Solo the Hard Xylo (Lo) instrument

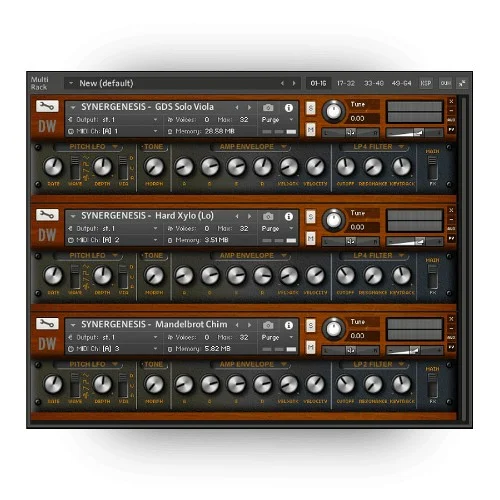311,217
